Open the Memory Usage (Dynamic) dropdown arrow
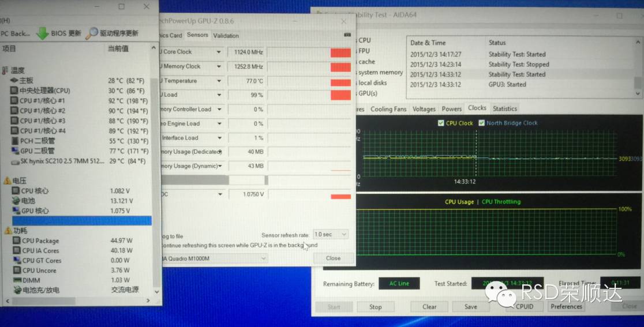Viewport: 644px width, 327px height. tap(220, 166)
